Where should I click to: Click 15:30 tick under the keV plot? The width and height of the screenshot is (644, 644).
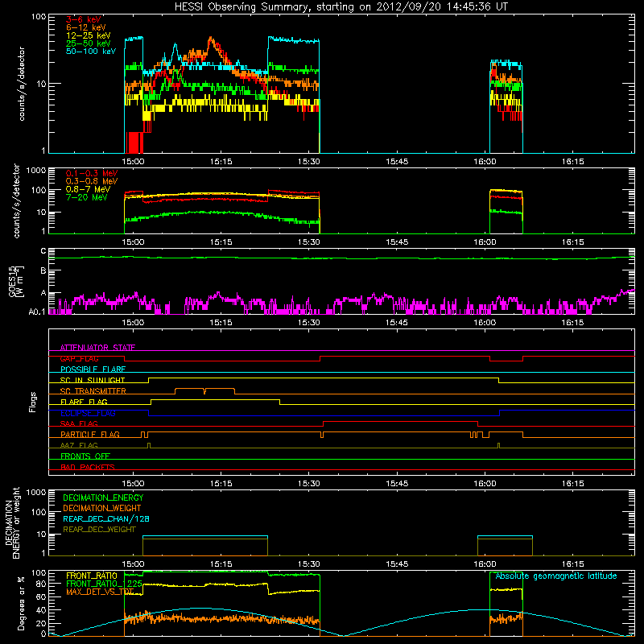coord(309,162)
